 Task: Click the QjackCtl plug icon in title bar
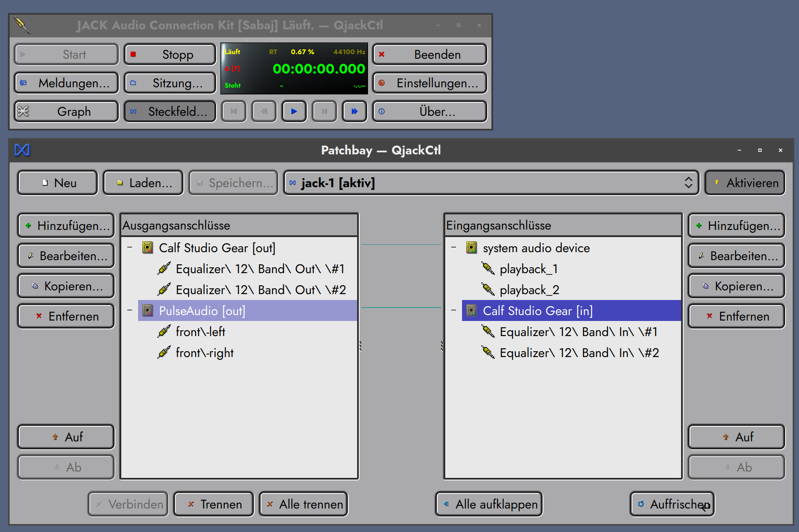click(22, 25)
